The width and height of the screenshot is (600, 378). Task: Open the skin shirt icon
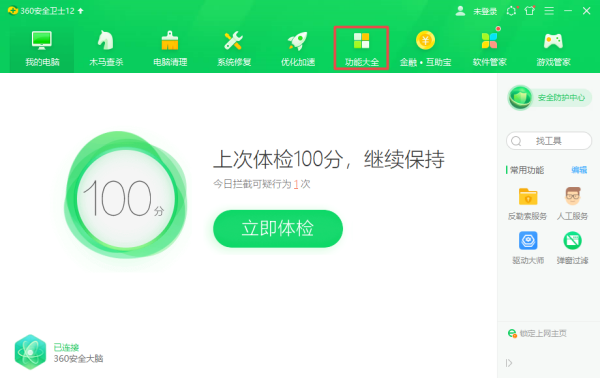[530, 11]
